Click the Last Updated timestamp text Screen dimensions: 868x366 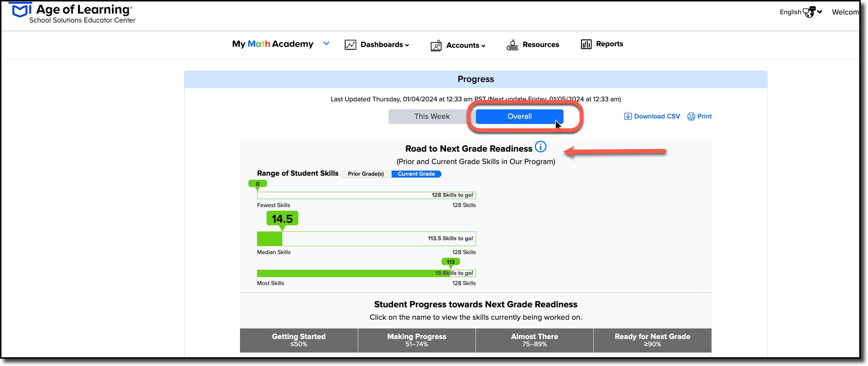[x=476, y=99]
